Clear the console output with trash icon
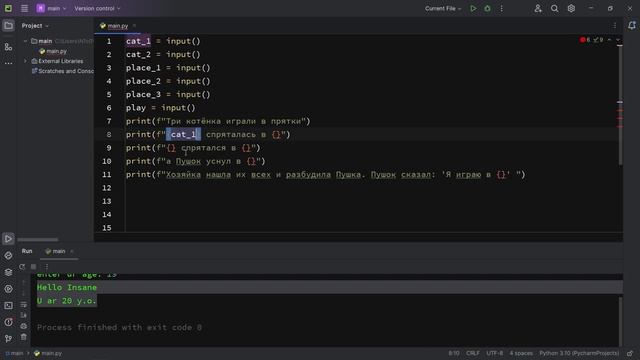 click(24, 337)
